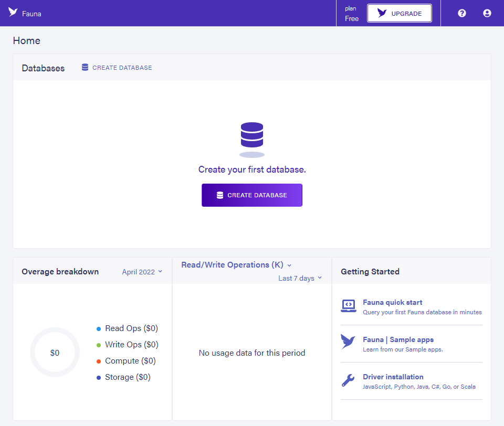Open the help question mark icon
Viewport: 504px width, 426px height.
point(461,13)
